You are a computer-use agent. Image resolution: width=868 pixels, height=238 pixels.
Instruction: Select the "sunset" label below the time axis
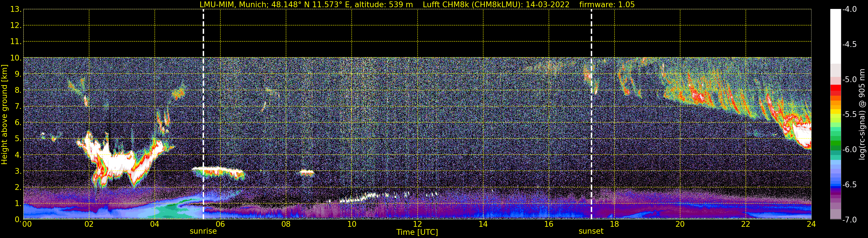pos(591,231)
